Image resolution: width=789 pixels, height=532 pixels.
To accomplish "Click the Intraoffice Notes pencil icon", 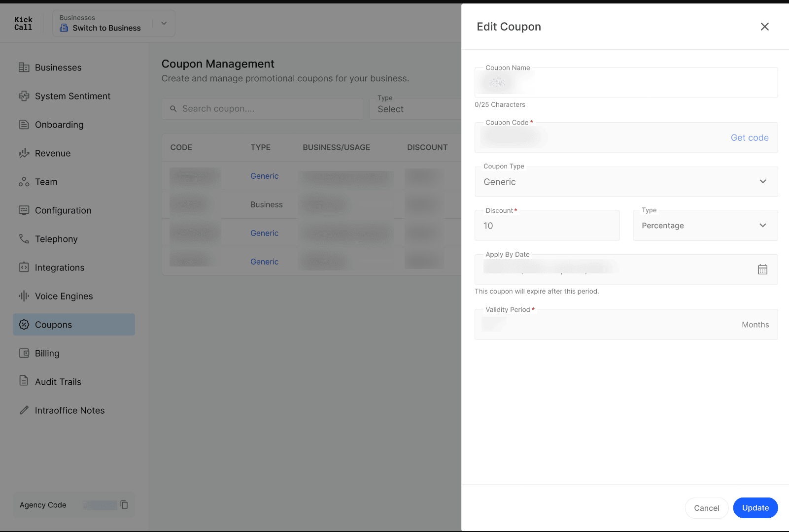I will coord(24,410).
